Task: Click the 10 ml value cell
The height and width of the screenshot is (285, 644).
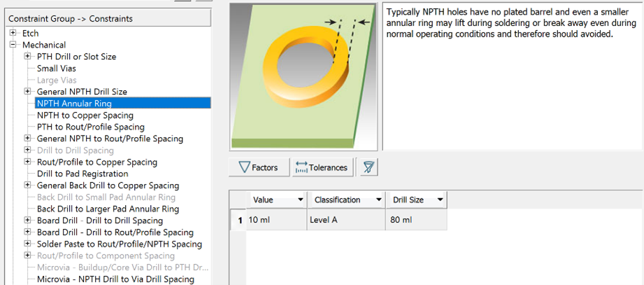Action: click(x=276, y=220)
